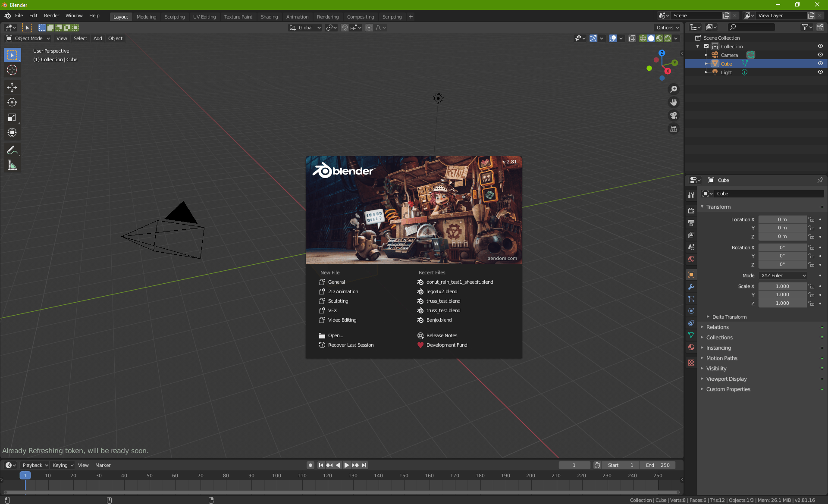Image resolution: width=828 pixels, height=504 pixels.
Task: Switch to the Shading workspace tab
Action: point(269,16)
